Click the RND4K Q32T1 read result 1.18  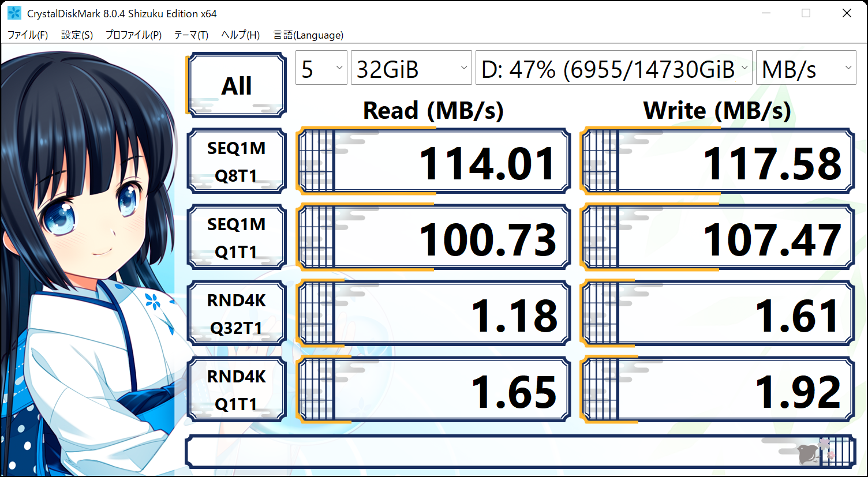pyautogui.click(x=433, y=313)
